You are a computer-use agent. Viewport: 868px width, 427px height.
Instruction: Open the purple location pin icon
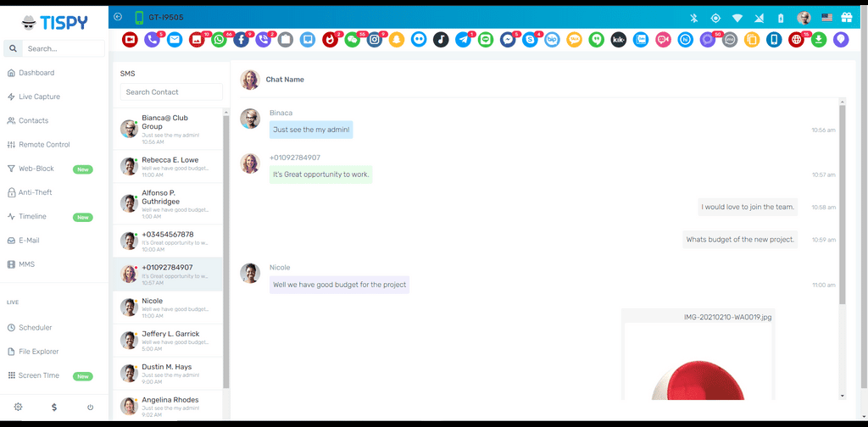pyautogui.click(x=841, y=39)
